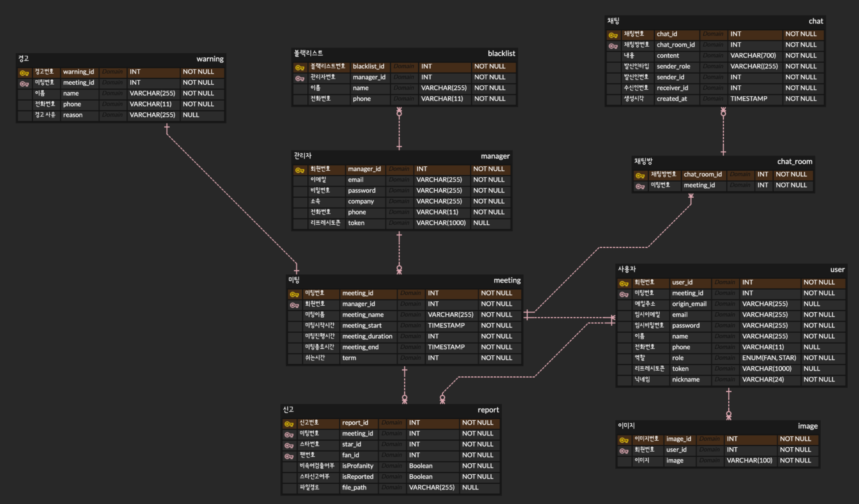Viewport: 859px width, 504px height.
Task: Click the file_path column in report table
Action: point(354,487)
